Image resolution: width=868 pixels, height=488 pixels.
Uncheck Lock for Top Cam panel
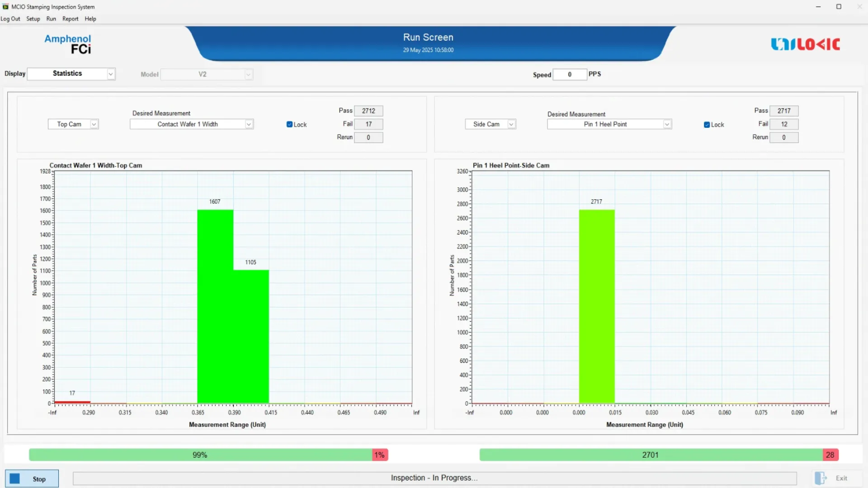(289, 124)
